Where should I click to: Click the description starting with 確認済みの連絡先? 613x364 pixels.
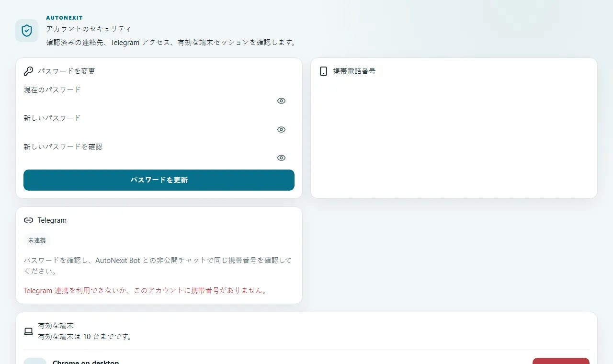pos(171,42)
